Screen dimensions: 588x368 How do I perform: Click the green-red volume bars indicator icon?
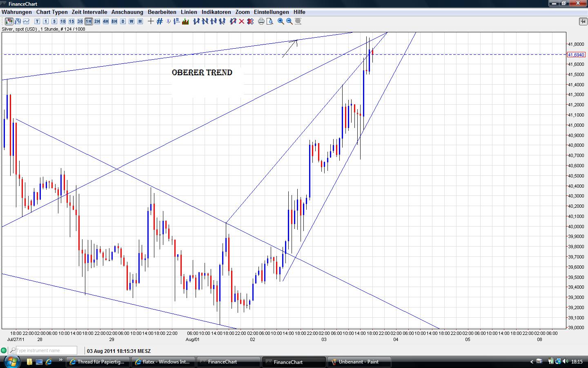click(185, 21)
